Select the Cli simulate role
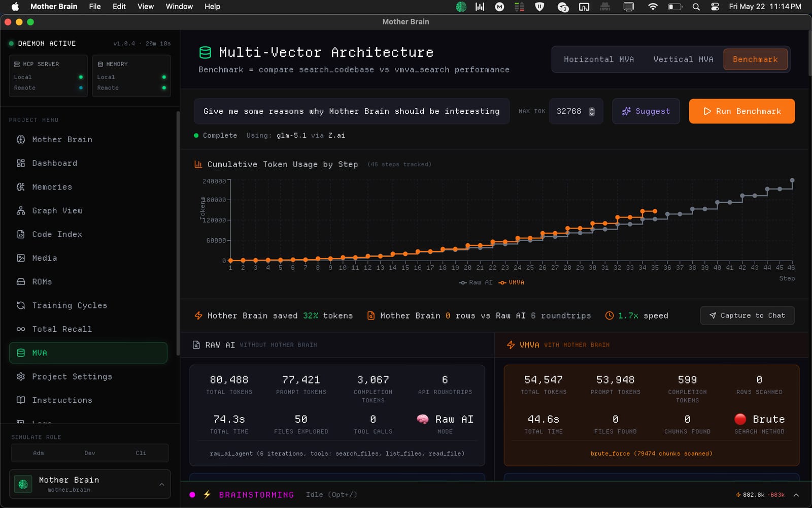Image resolution: width=812 pixels, height=508 pixels. click(x=141, y=453)
